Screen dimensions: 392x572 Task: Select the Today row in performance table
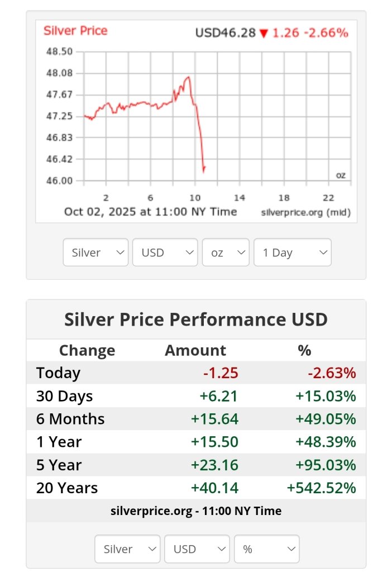pyautogui.click(x=196, y=373)
